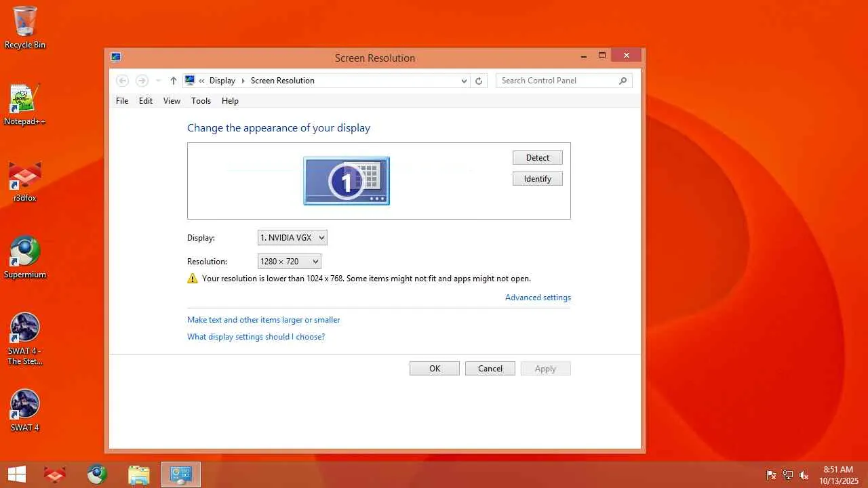Image resolution: width=868 pixels, height=488 pixels.
Task: Expand the breadcrumb double-chevron before Display
Action: coord(201,81)
